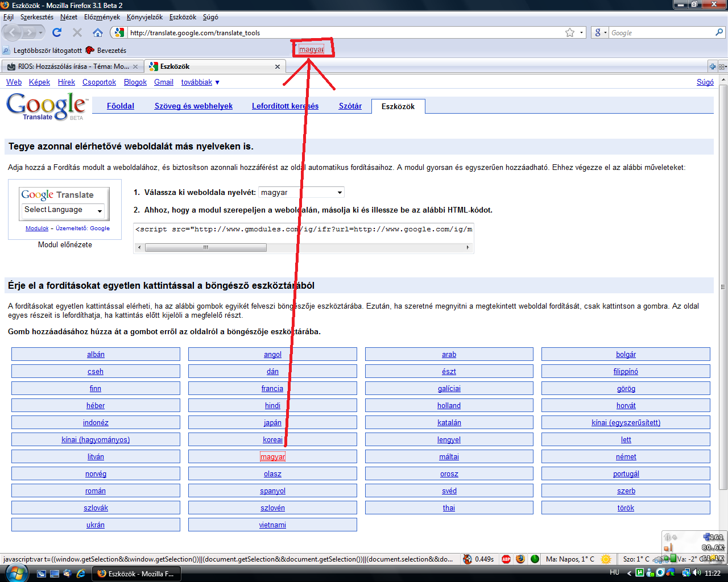Click the HU keyboard language indicator
Image resolution: width=728 pixels, height=582 pixels.
pyautogui.click(x=614, y=572)
